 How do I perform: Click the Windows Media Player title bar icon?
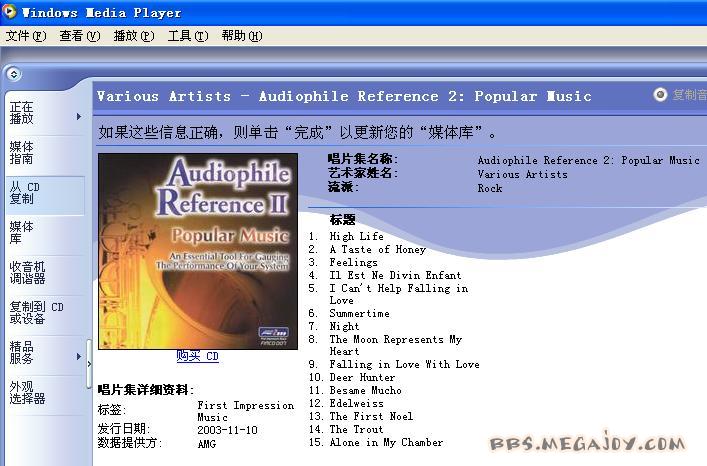9,12
